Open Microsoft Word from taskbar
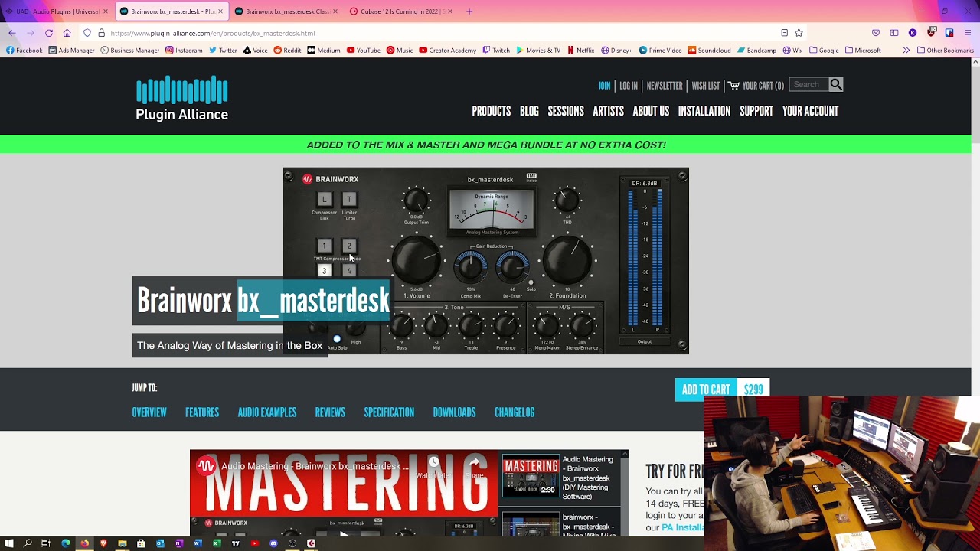 pos(198,543)
